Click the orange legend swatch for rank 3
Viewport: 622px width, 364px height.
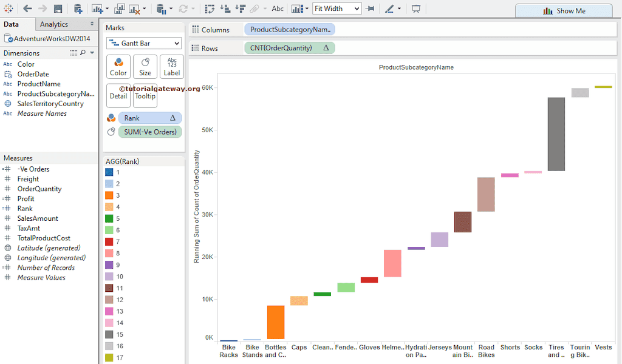[x=109, y=195]
